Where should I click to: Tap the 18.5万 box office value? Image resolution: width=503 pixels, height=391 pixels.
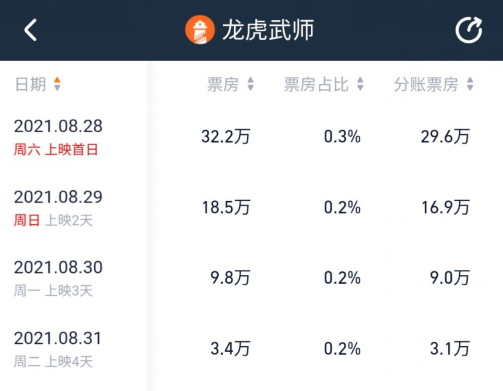pos(226,207)
